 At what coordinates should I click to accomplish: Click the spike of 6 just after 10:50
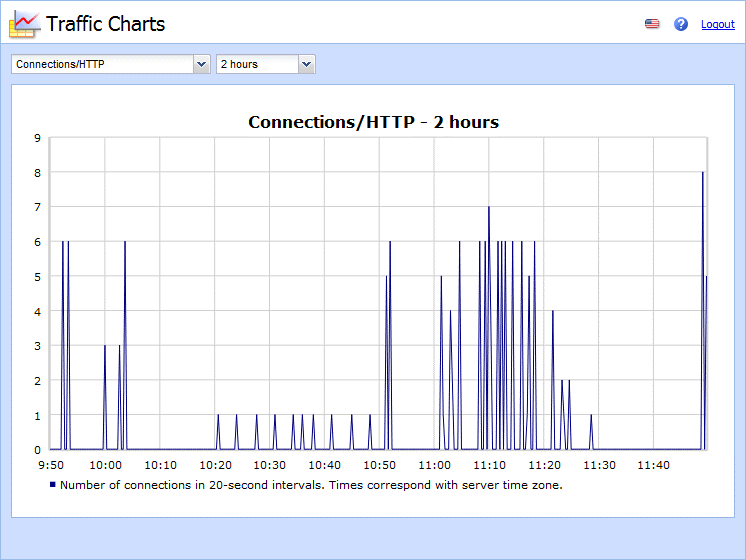tap(390, 244)
